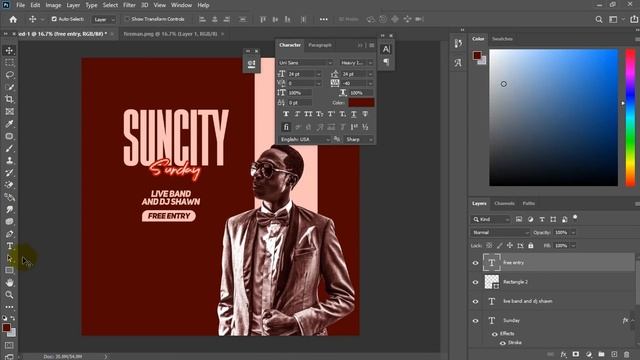Open the File menu
The image size is (640, 360).
coord(20,5)
